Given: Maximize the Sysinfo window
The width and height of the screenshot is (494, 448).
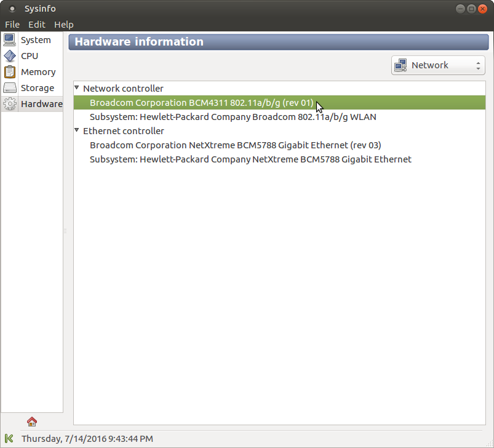Looking at the screenshot, I should pyautogui.click(x=471, y=9).
